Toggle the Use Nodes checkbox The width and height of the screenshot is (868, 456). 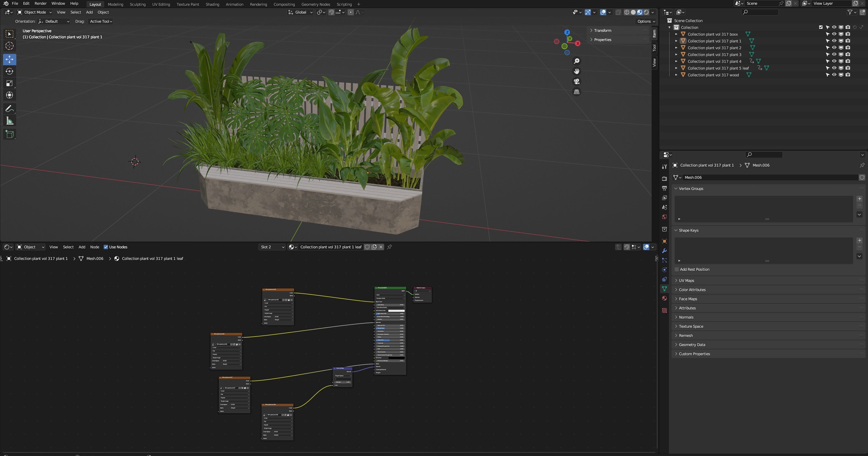pyautogui.click(x=105, y=247)
